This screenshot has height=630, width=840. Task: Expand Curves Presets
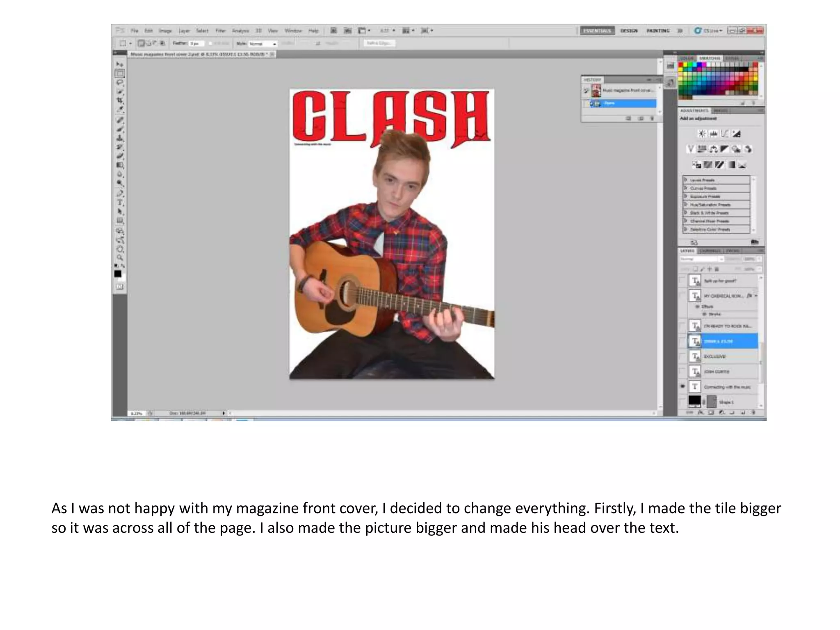tap(685, 188)
